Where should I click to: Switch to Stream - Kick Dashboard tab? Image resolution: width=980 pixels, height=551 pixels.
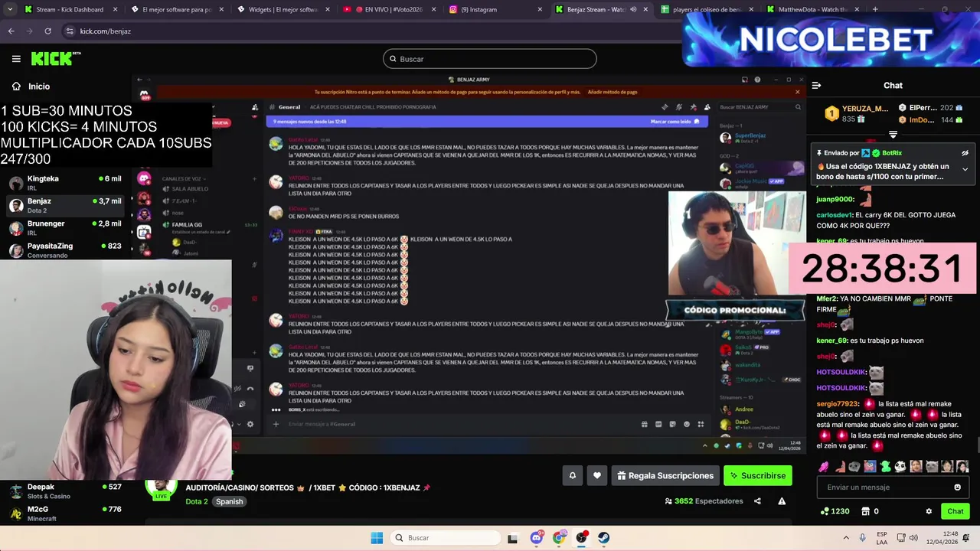pyautogui.click(x=69, y=9)
